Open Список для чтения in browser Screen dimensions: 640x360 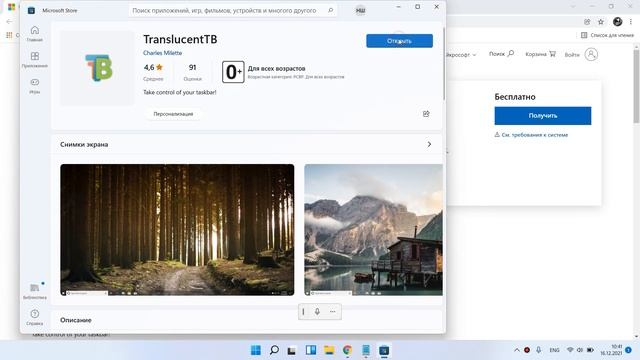pos(607,35)
